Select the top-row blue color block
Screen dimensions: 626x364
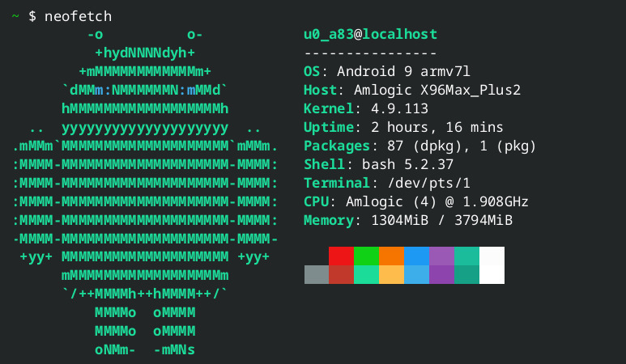point(417,256)
